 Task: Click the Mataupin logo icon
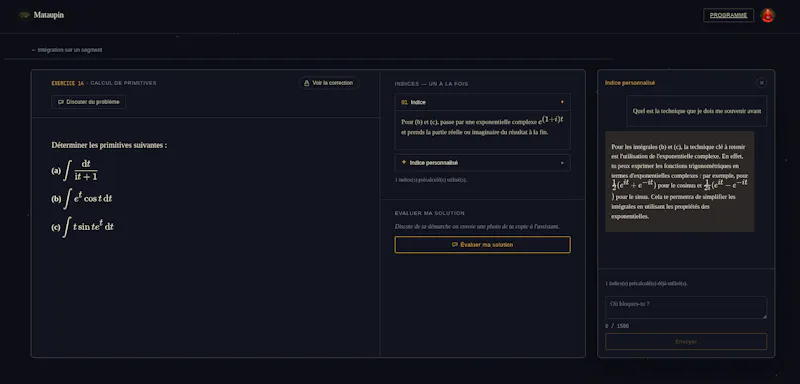pos(24,15)
